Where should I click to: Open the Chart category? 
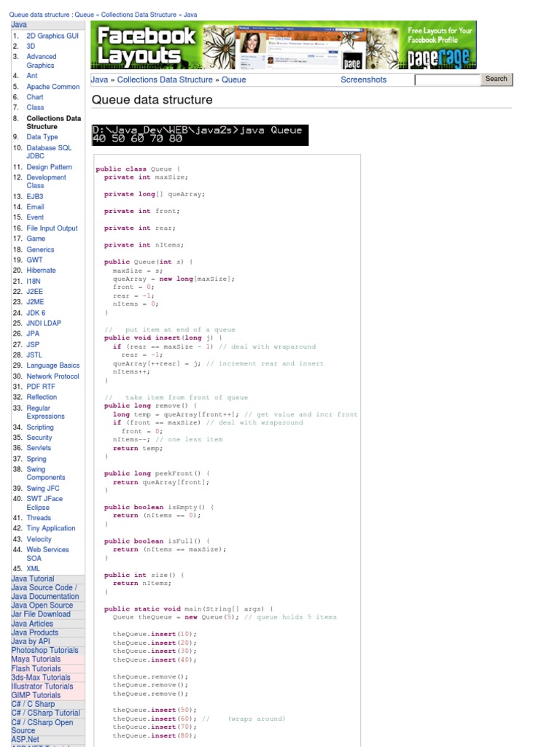coord(35,97)
